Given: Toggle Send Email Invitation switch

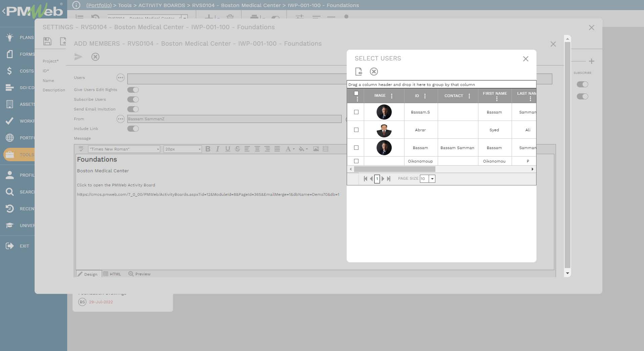Looking at the screenshot, I should (133, 109).
